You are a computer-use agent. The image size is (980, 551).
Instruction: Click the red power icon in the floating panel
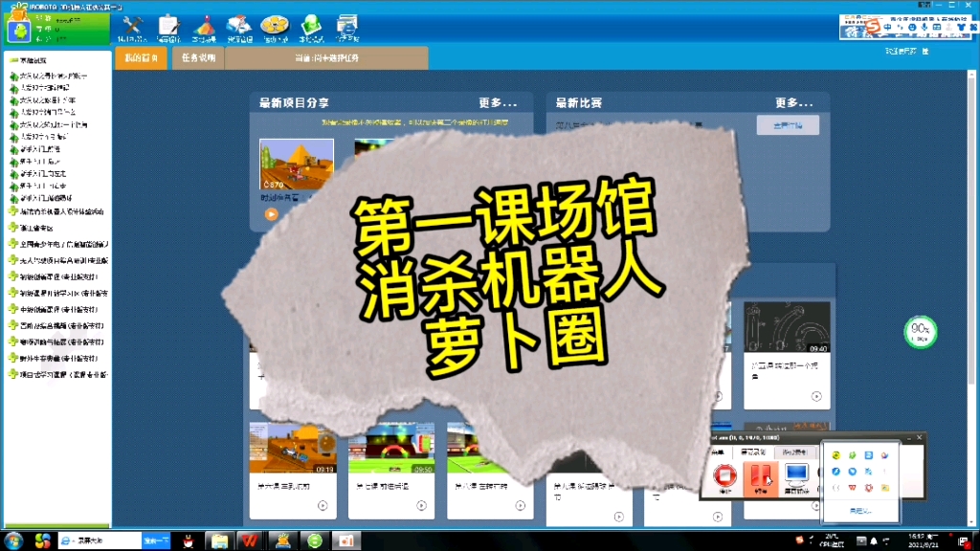[724, 475]
